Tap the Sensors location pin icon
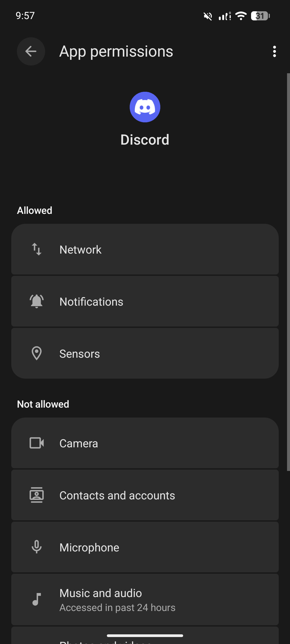Image resolution: width=290 pixels, height=644 pixels. tap(37, 353)
